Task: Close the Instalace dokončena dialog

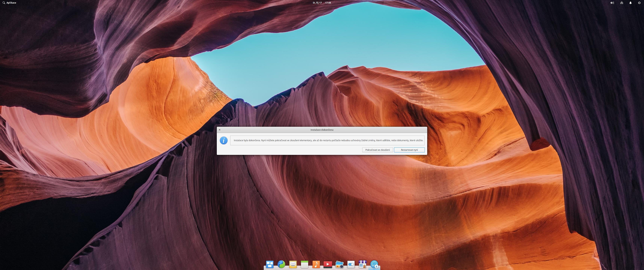Action: 219,130
